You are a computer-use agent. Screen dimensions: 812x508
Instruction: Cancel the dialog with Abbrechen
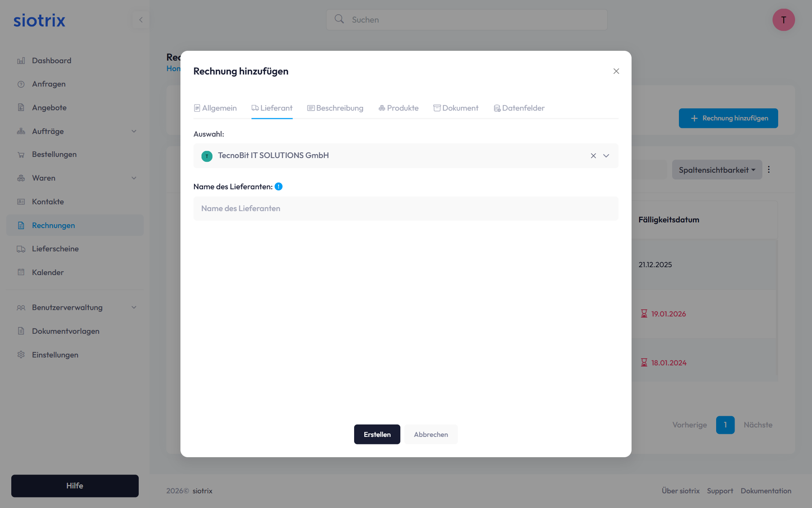tap(431, 434)
